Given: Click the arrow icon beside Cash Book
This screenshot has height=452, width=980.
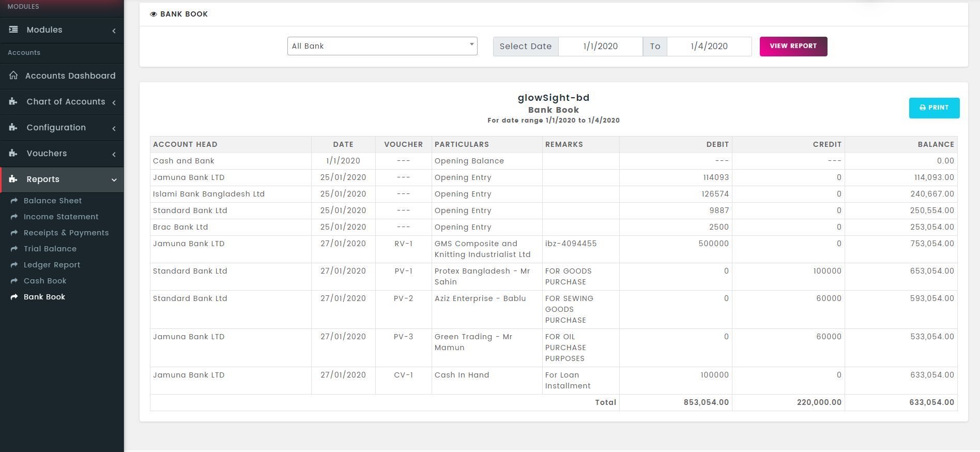Looking at the screenshot, I should 14,281.
